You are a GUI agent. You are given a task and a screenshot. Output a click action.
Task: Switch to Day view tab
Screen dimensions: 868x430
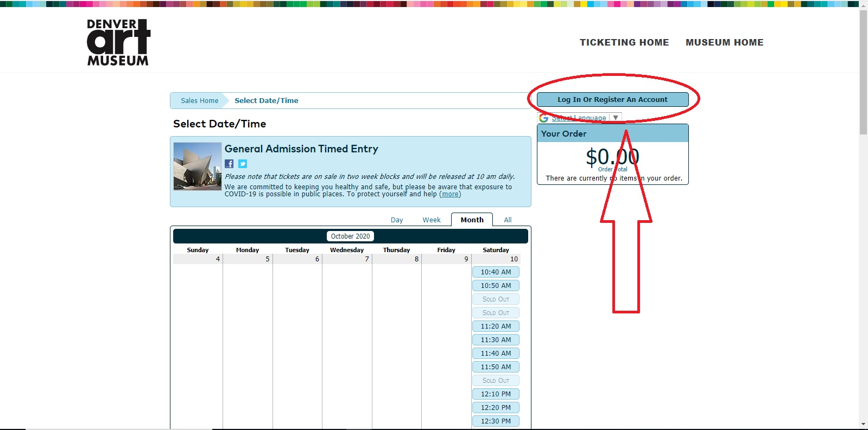[397, 220]
